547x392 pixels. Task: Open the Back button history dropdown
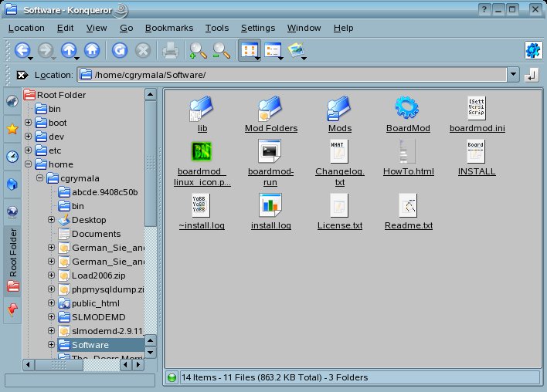click(30, 58)
